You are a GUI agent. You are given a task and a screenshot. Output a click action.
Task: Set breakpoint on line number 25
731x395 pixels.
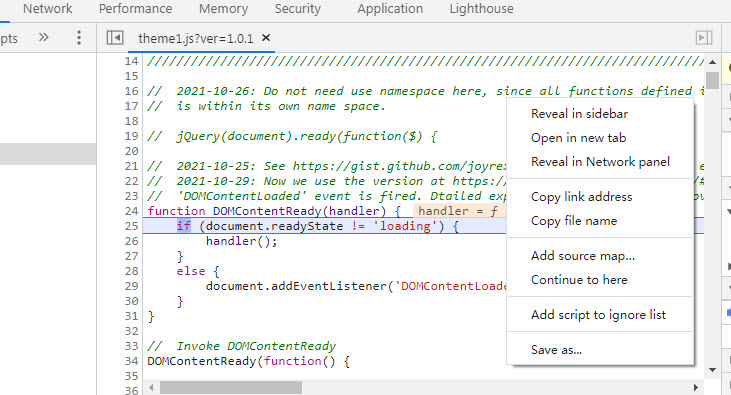click(x=131, y=226)
